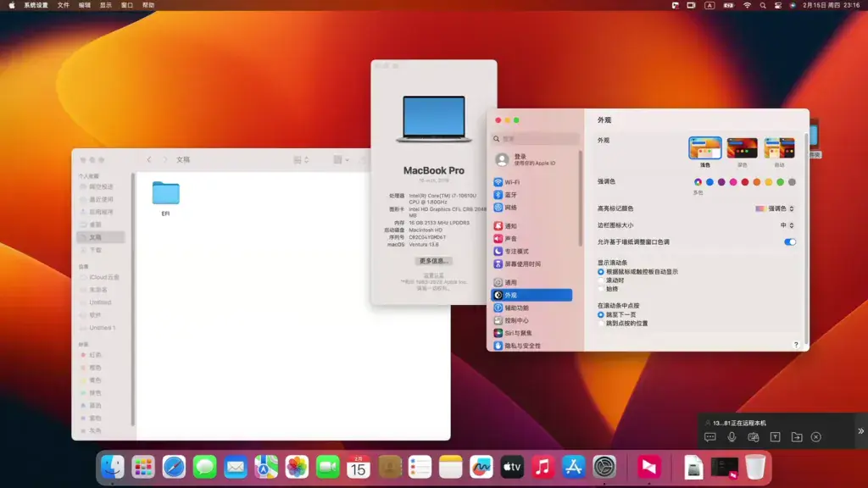
Task: Launch Freeform from the Dock
Action: (x=481, y=467)
